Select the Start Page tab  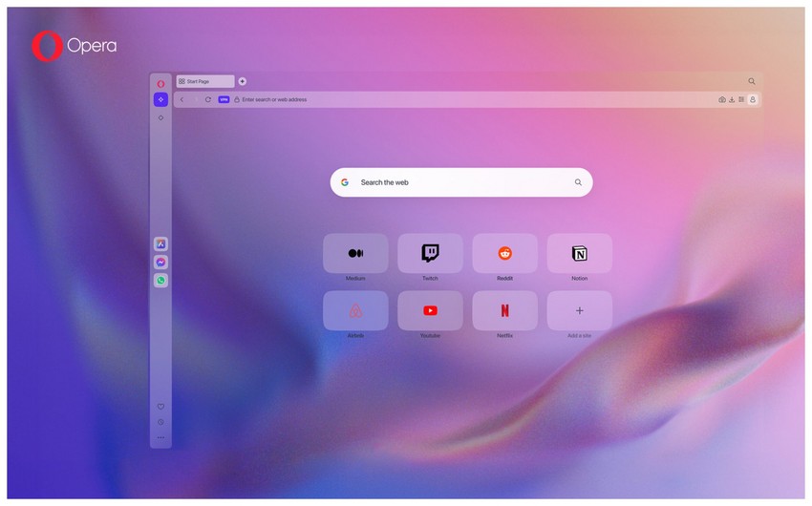205,81
